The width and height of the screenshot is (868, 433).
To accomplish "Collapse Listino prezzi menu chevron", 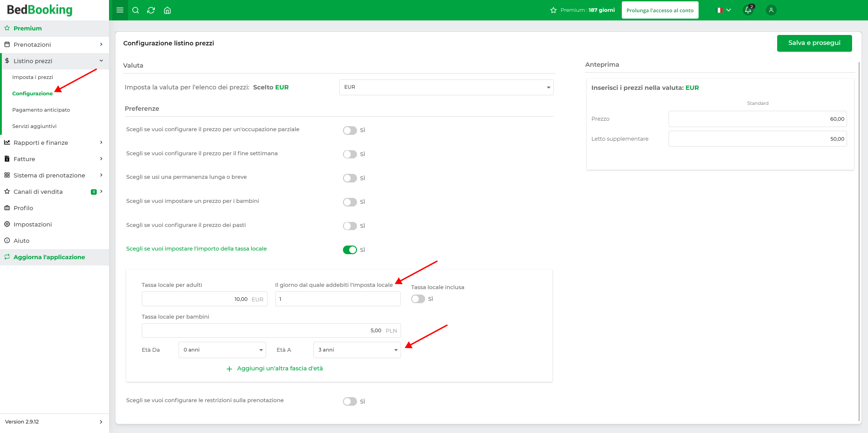I will [x=101, y=61].
